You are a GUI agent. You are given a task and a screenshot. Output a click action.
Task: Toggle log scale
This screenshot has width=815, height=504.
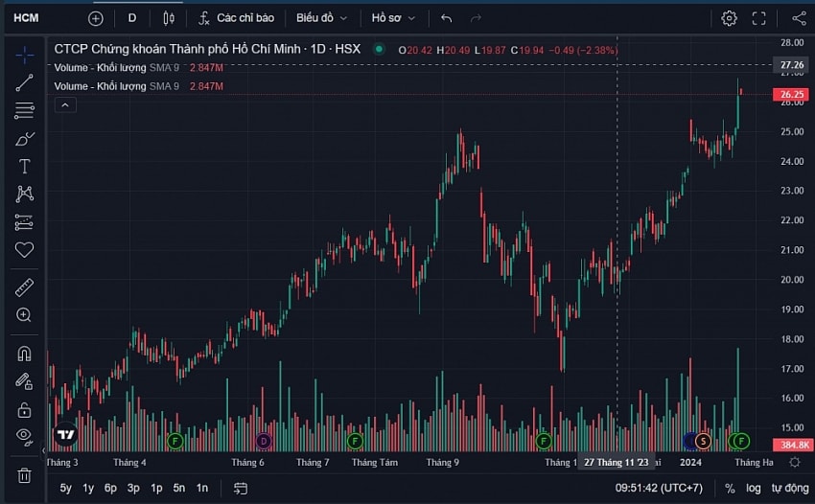click(x=753, y=489)
